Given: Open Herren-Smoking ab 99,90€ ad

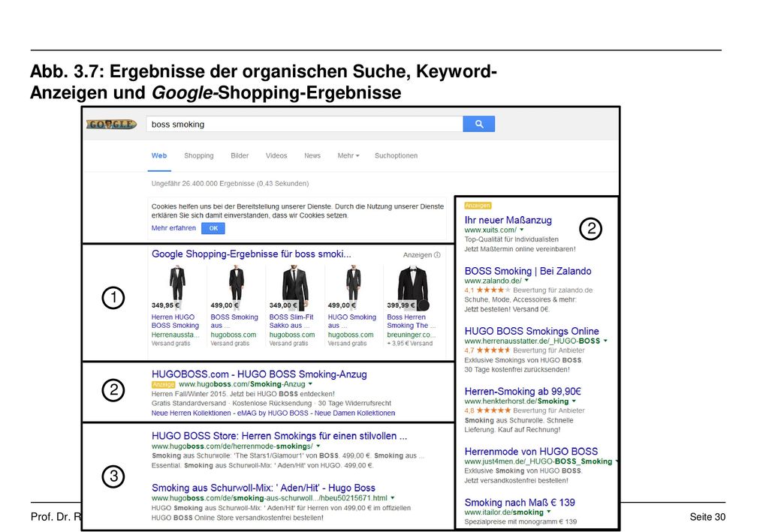Looking at the screenshot, I should click(x=523, y=392).
